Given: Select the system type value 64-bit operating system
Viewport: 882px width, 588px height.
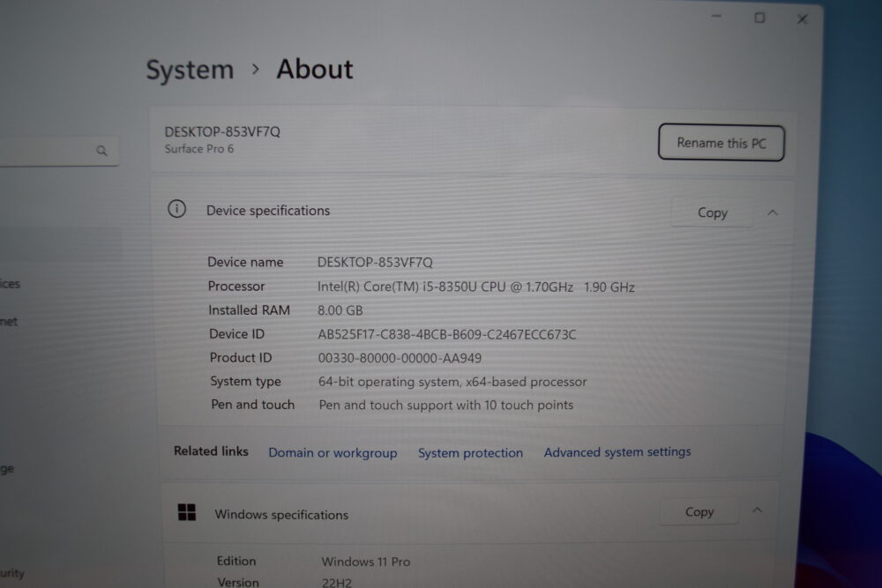Looking at the screenshot, I should (452, 382).
